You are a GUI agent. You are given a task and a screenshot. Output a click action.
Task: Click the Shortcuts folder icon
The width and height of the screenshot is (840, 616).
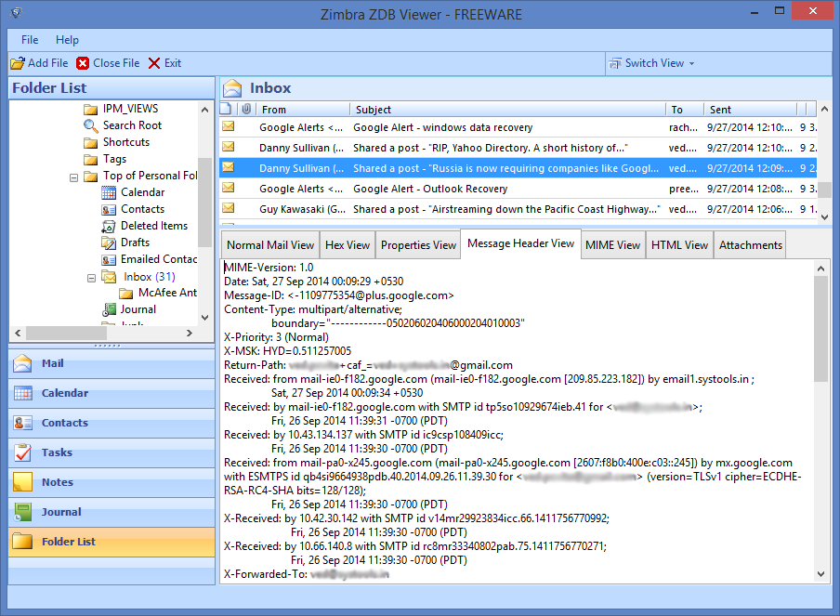90,142
